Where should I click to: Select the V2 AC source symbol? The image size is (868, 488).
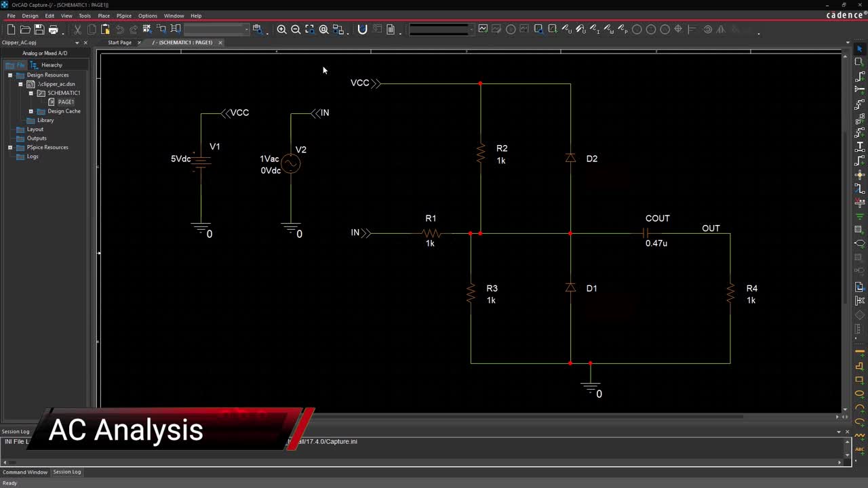[x=291, y=163]
